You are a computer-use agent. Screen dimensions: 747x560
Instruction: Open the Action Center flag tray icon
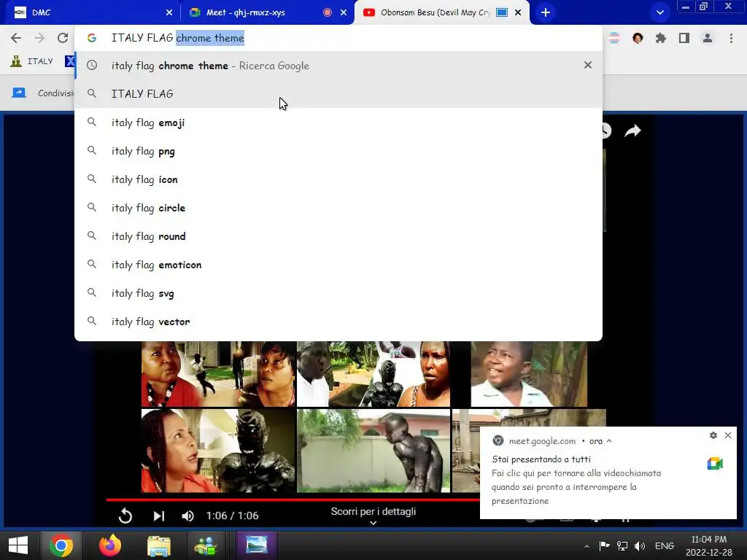tap(604, 545)
